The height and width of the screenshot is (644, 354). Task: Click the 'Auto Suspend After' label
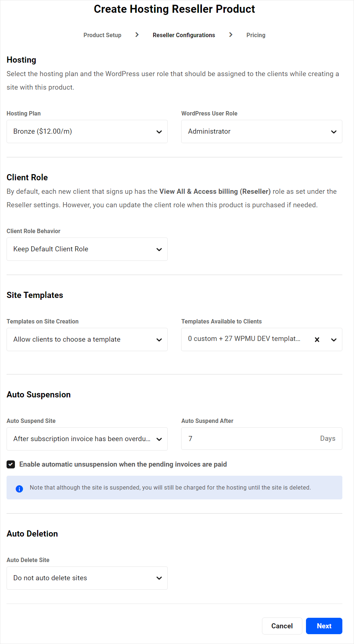click(x=207, y=421)
